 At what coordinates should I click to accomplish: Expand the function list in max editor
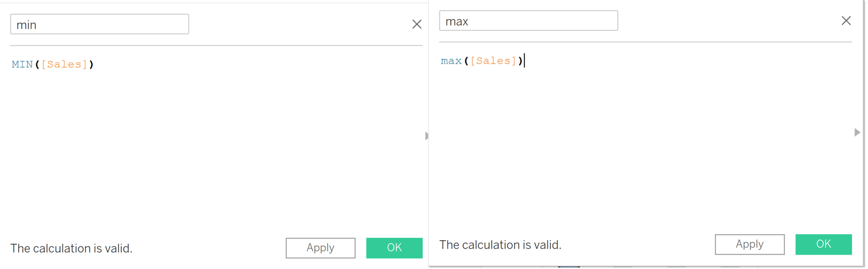pyautogui.click(x=857, y=133)
